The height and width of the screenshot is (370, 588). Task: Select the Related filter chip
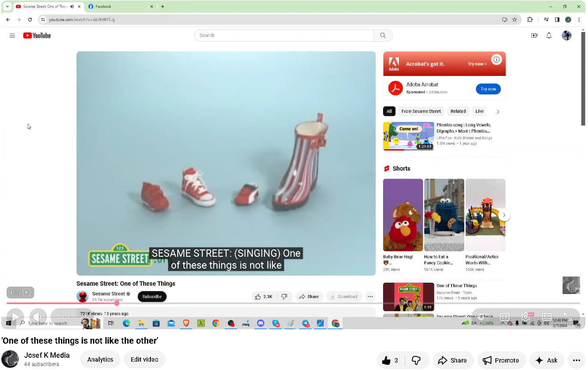click(458, 111)
